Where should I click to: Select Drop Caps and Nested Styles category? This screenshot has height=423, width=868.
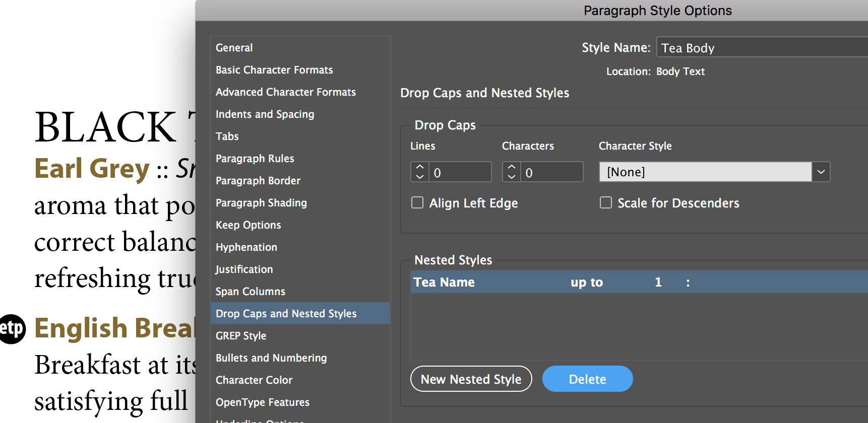click(x=300, y=313)
